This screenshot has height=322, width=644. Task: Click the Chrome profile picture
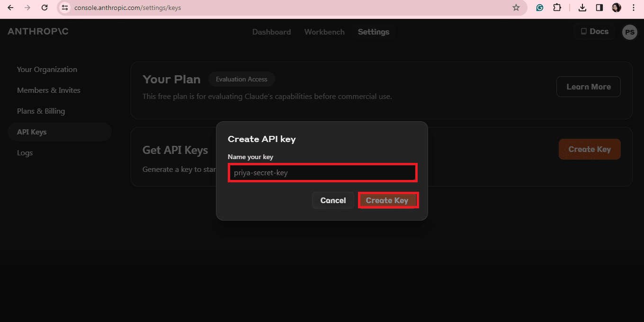point(617,8)
